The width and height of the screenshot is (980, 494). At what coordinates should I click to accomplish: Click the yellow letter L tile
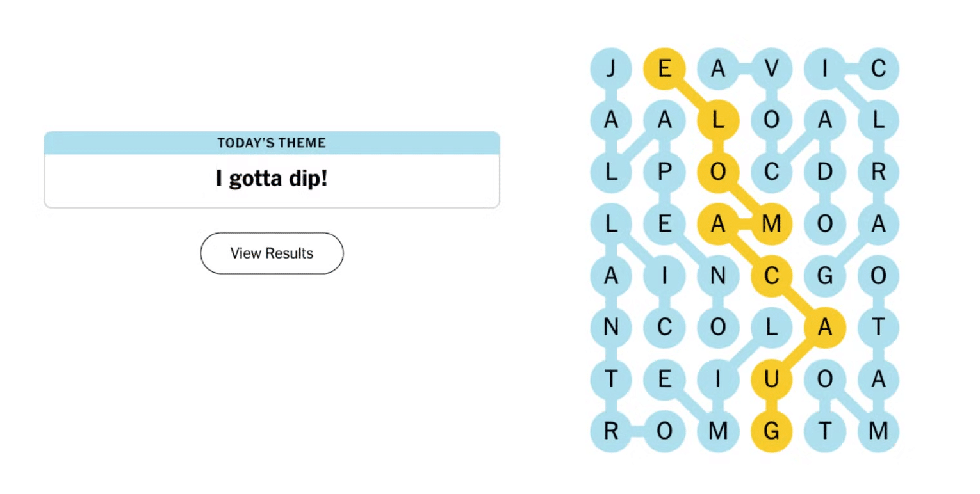click(x=718, y=120)
